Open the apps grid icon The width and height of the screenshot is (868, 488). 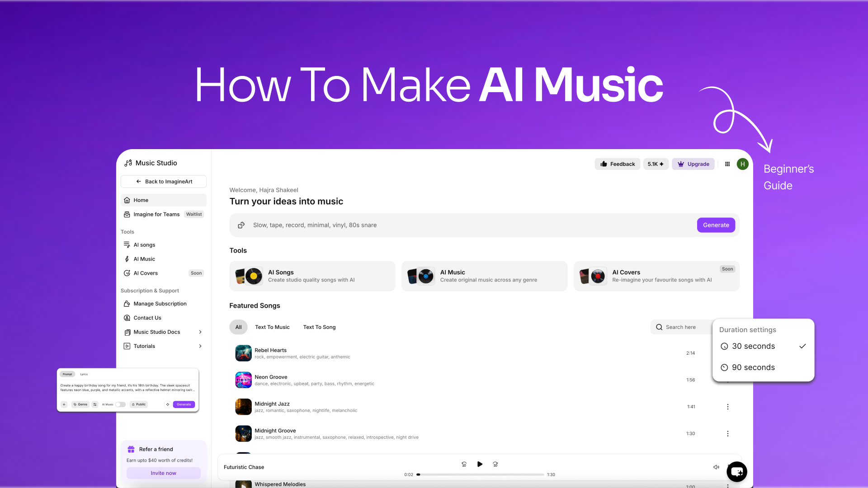727,164
